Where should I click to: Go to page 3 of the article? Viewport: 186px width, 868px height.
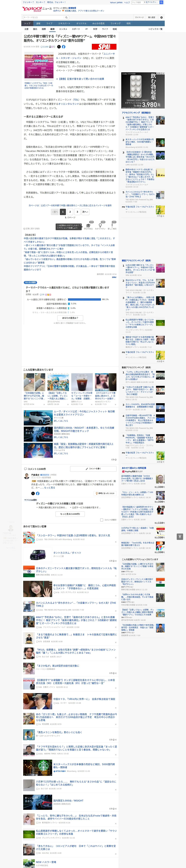(77, 212)
